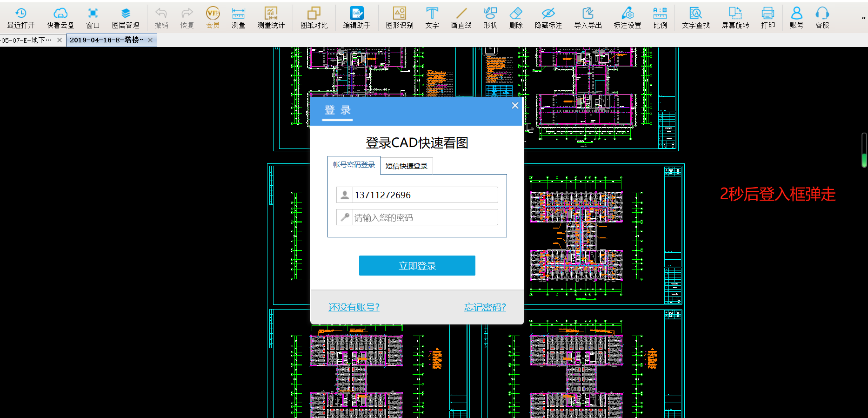Open the 比例 scale tool
This screenshot has width=868, height=418.
point(660,18)
